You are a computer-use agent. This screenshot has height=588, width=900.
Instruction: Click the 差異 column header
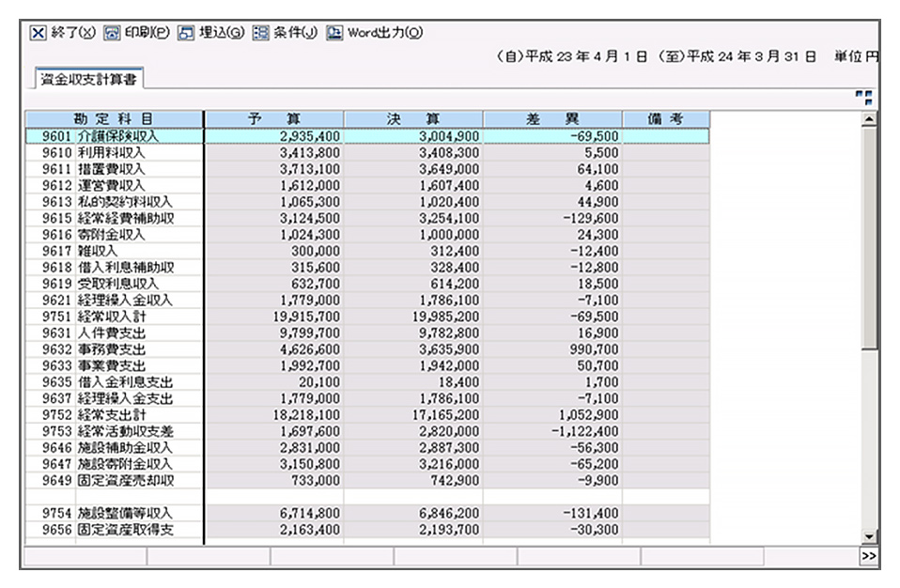pyautogui.click(x=552, y=119)
